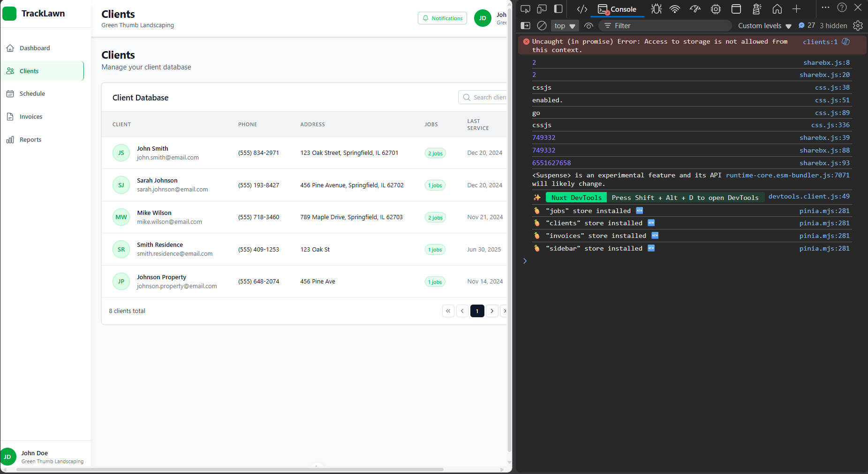This screenshot has height=474, width=868.
Task: Click John Smith's 2 jobs badge
Action: (x=435, y=153)
